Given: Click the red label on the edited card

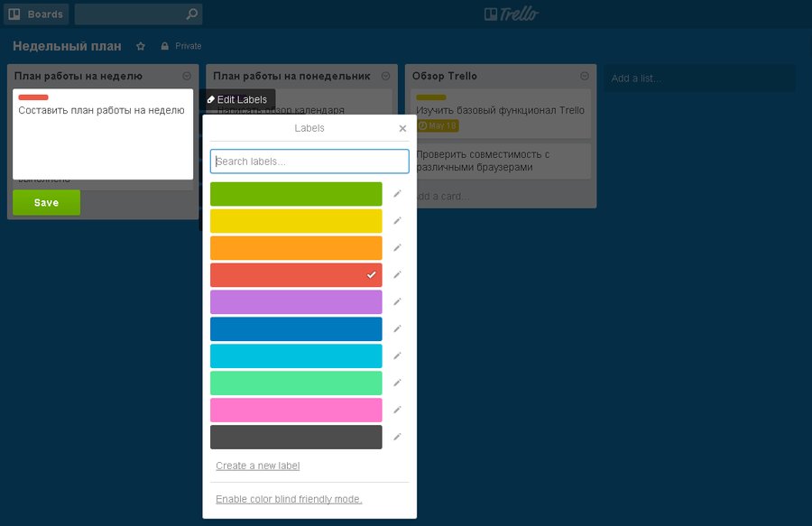Looking at the screenshot, I should coord(33,97).
